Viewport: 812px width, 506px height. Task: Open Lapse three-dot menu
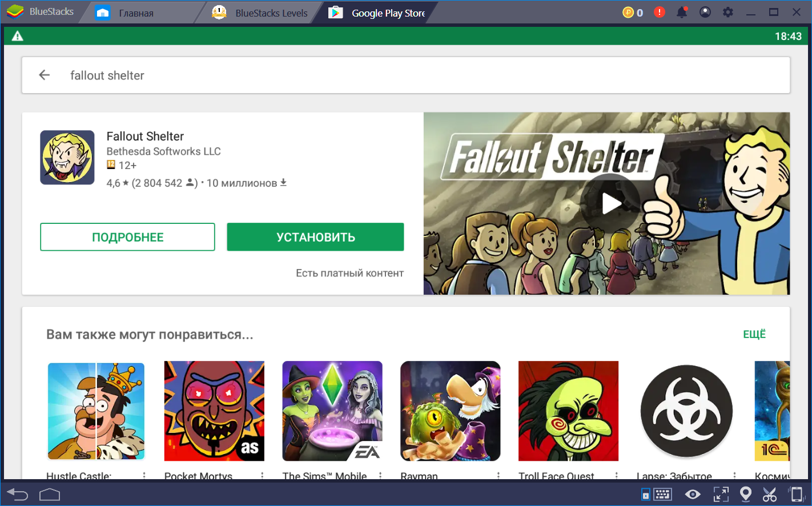point(734,475)
